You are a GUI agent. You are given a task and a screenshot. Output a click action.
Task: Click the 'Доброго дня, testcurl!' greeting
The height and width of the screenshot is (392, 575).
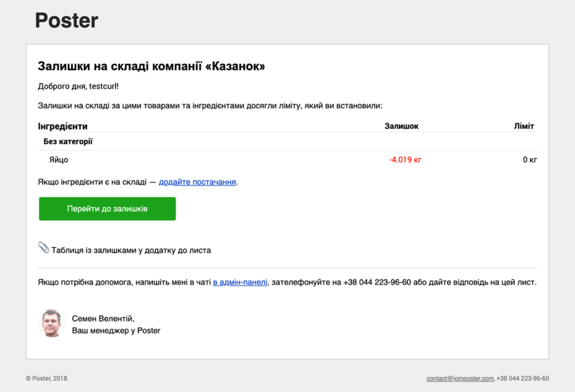coord(78,86)
